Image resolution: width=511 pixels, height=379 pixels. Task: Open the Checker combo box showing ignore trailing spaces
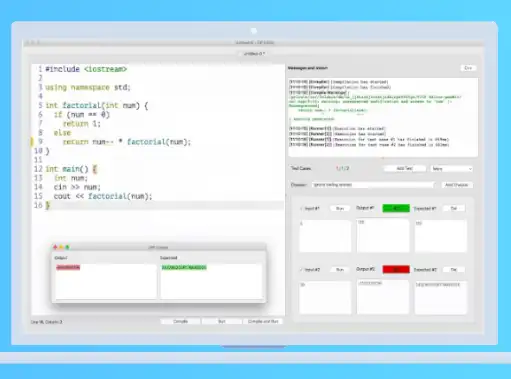click(x=373, y=185)
